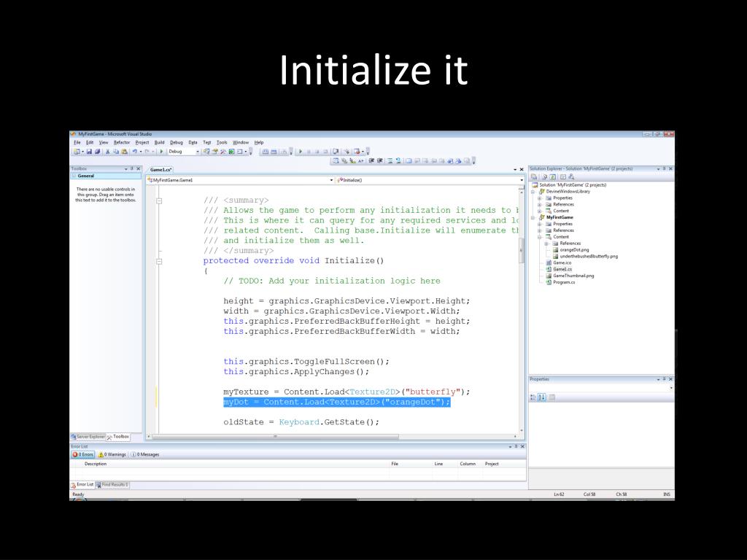Click the Increase Indent icon
This screenshot has height=560, width=747.
tap(379, 161)
